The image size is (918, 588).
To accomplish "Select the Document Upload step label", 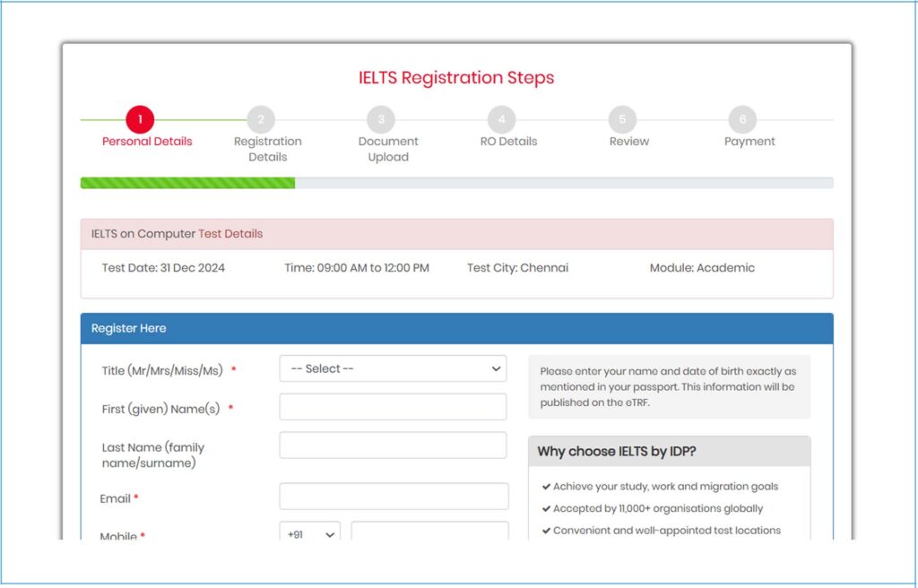I will click(x=388, y=149).
